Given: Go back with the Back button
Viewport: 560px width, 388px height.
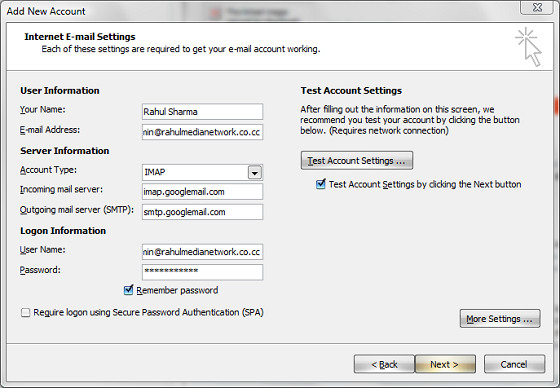Looking at the screenshot, I should pyautogui.click(x=384, y=364).
